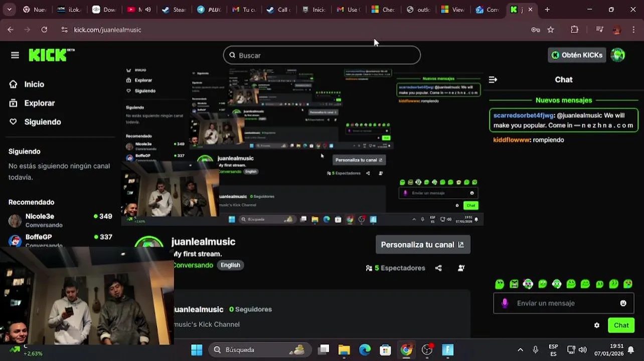Open the Chrome profile avatar
The image size is (644, 361).
617,30
